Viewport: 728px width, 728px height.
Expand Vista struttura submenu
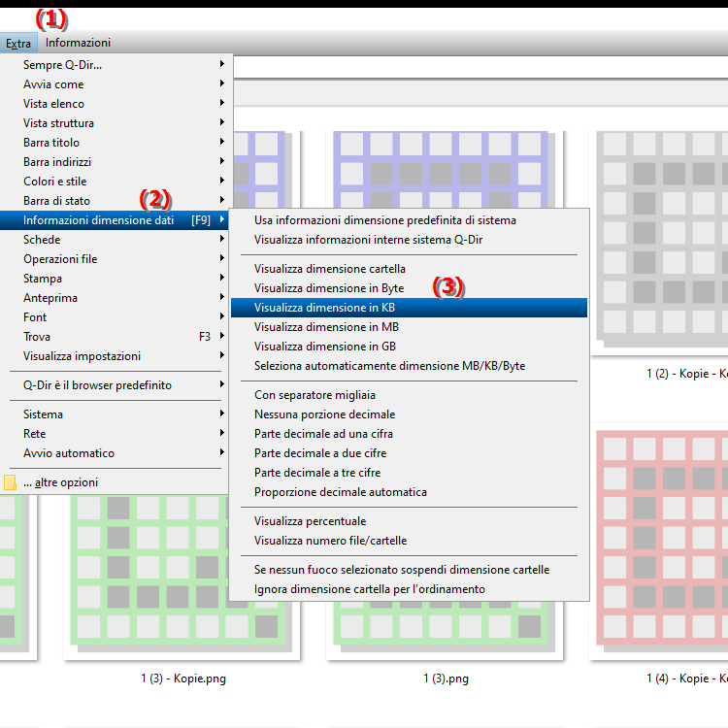click(115, 123)
